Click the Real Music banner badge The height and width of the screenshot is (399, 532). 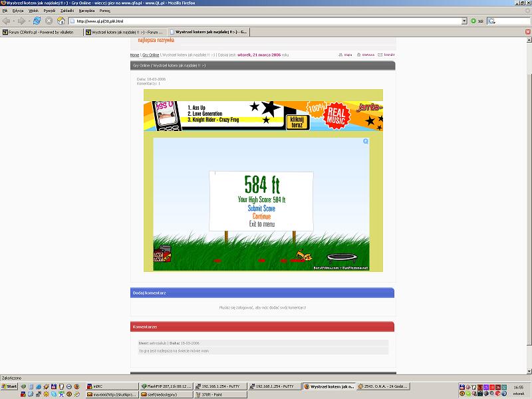tap(336, 116)
